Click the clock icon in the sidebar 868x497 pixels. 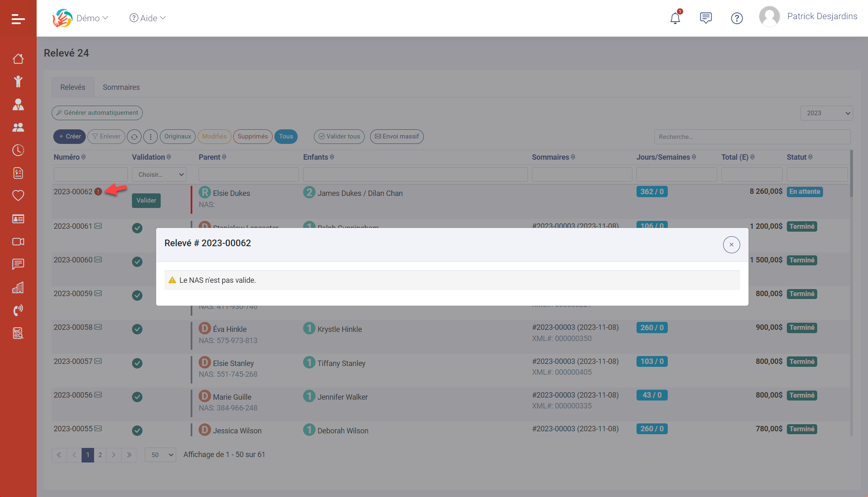[x=18, y=150]
